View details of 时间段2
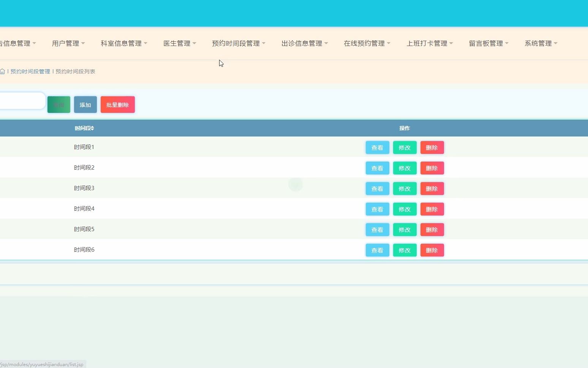588x368 pixels. coord(378,168)
